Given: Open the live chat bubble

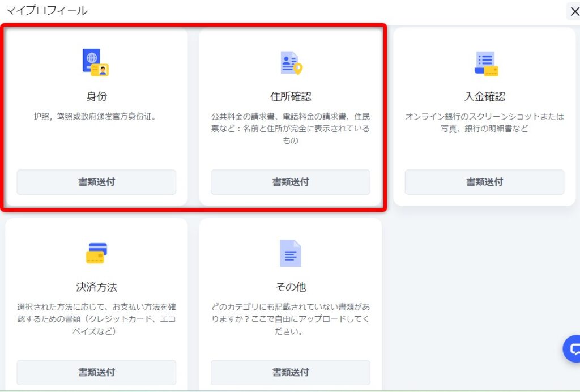Looking at the screenshot, I should point(572,349).
